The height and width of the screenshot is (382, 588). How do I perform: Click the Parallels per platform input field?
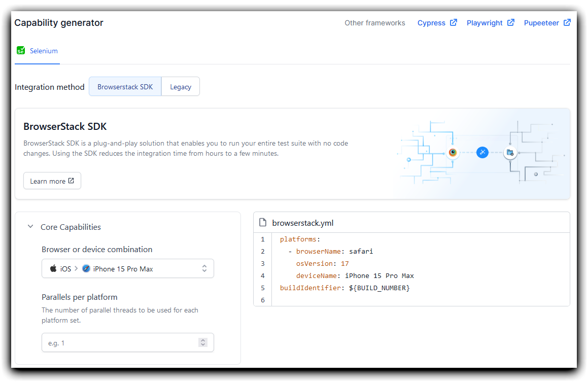point(128,342)
